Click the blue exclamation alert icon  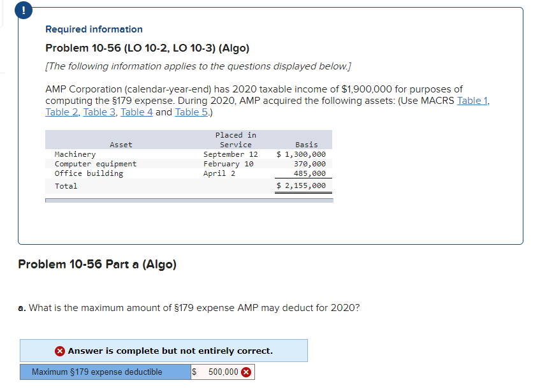coord(24,10)
